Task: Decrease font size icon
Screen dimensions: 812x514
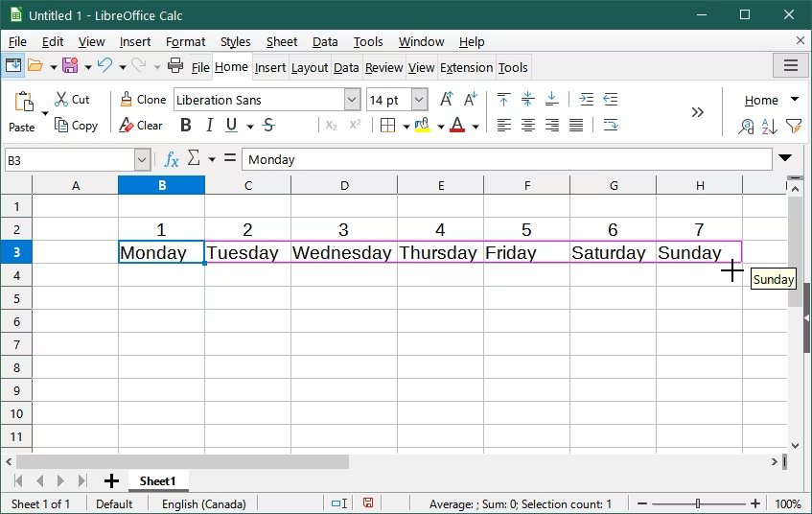Action: pyautogui.click(x=470, y=99)
